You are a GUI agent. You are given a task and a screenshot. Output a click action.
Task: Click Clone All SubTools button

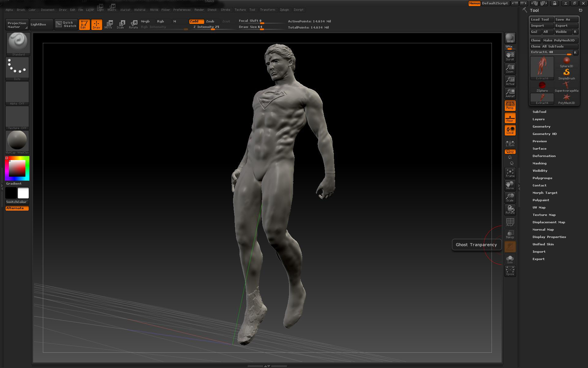[x=554, y=46]
